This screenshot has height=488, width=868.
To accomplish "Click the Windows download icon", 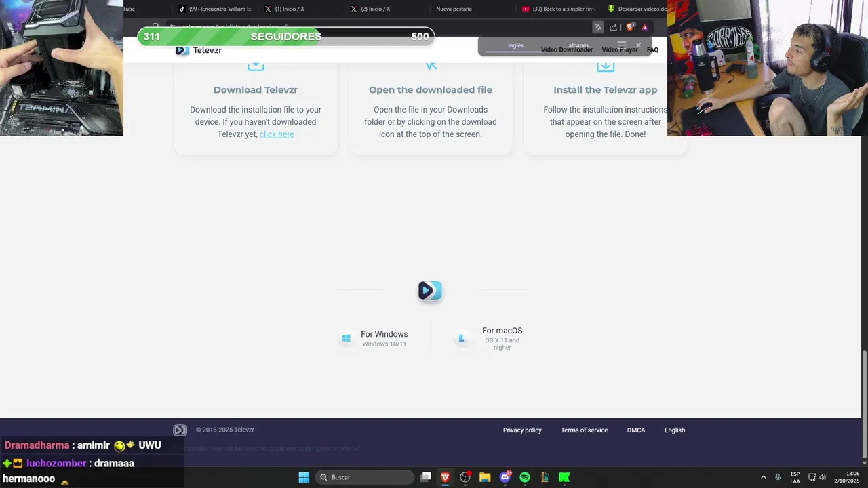I will (347, 338).
